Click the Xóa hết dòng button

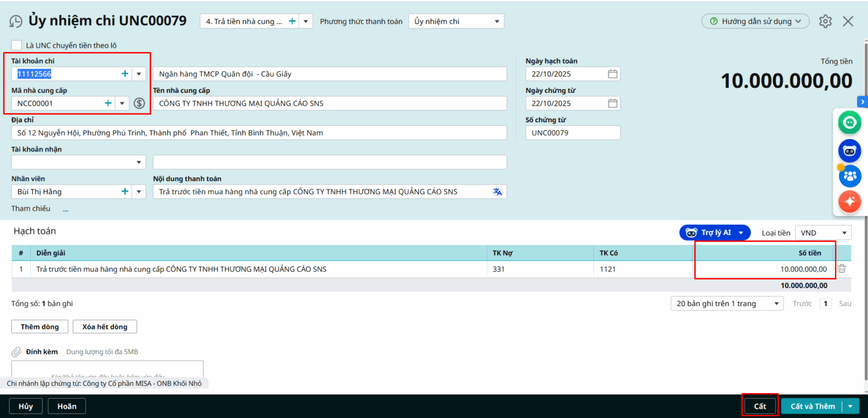tap(105, 327)
